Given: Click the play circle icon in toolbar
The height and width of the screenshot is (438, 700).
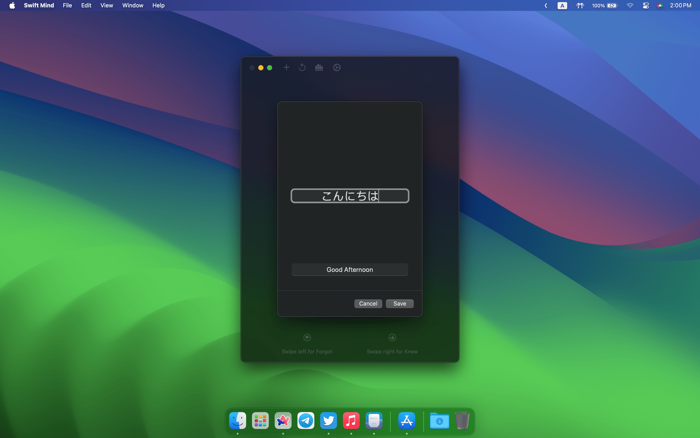Looking at the screenshot, I should (x=337, y=67).
